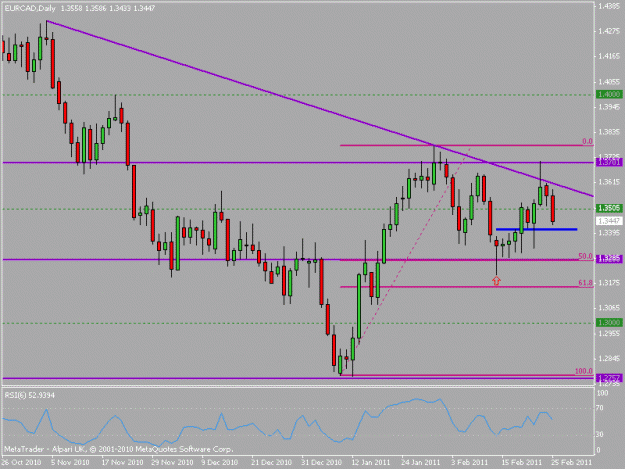Click the 5 Nov 2010 date label

(x=70, y=463)
